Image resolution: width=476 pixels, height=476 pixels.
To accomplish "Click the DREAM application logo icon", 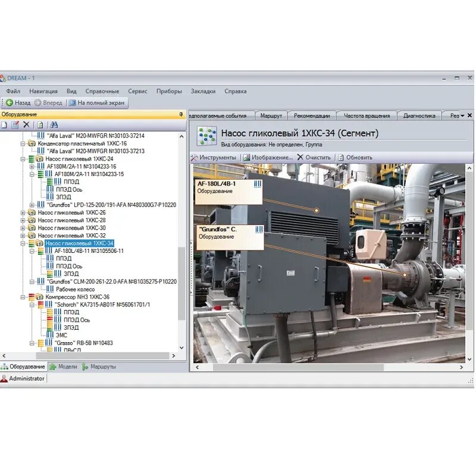I will (x=3, y=79).
